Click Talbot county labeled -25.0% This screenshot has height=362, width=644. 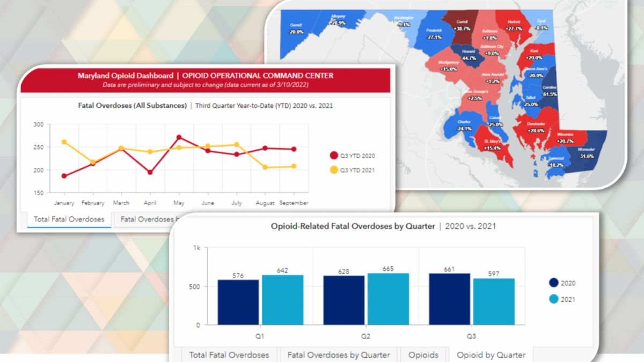pyautogui.click(x=530, y=102)
